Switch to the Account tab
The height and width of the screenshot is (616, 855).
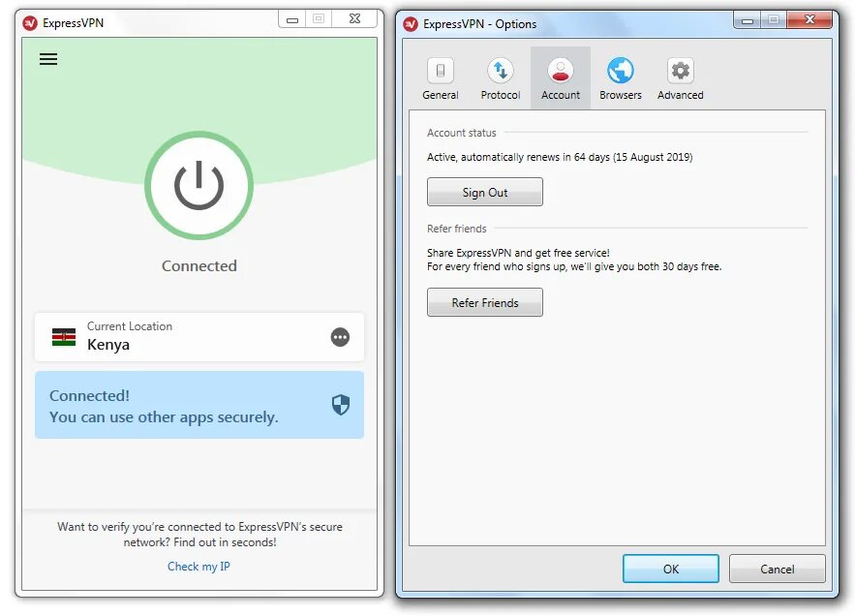click(561, 78)
